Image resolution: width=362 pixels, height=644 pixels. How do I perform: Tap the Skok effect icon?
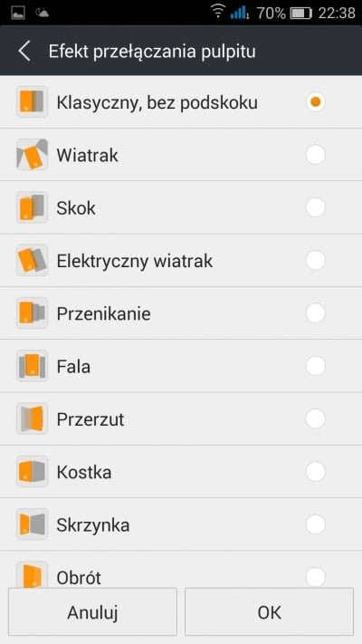(32, 207)
